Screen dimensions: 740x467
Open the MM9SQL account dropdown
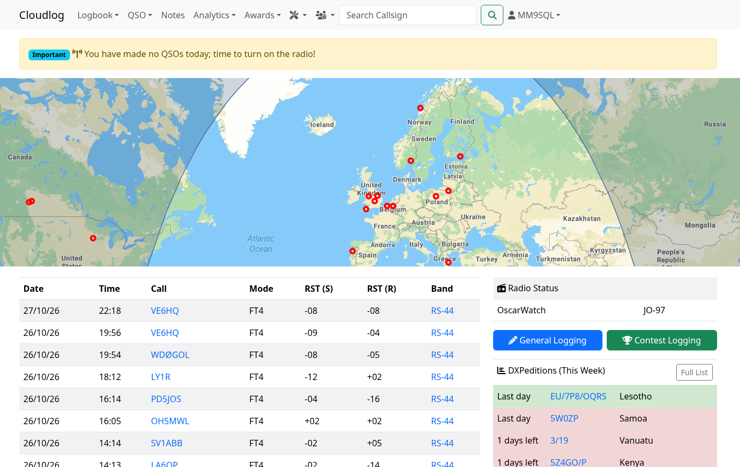(x=534, y=15)
